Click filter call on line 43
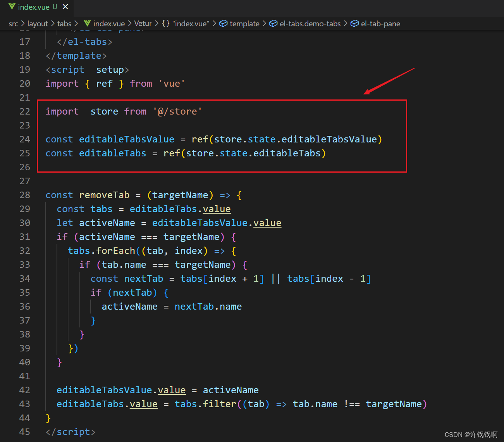Image resolution: width=504 pixels, height=442 pixels. pos(220,404)
